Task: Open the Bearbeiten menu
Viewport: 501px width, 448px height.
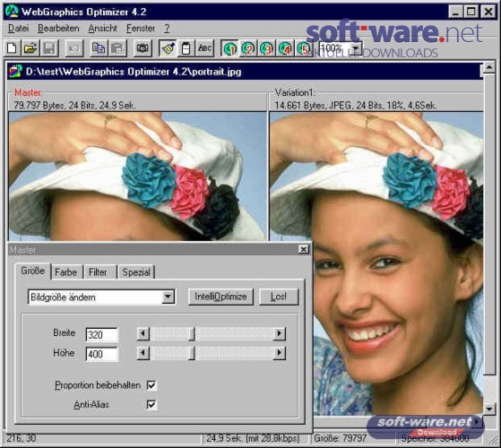Action: click(x=58, y=29)
